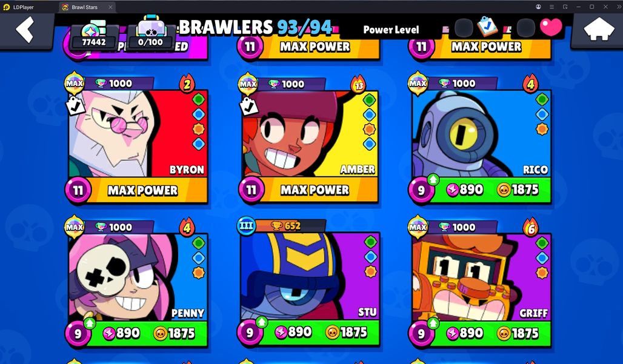
Task: Open the Power Level sort dropdown
Action: [x=391, y=30]
